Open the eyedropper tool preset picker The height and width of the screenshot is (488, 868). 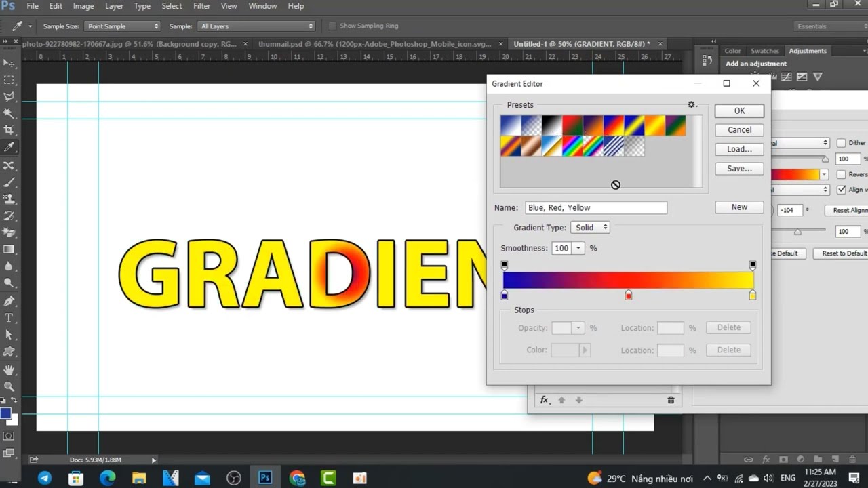click(x=30, y=26)
